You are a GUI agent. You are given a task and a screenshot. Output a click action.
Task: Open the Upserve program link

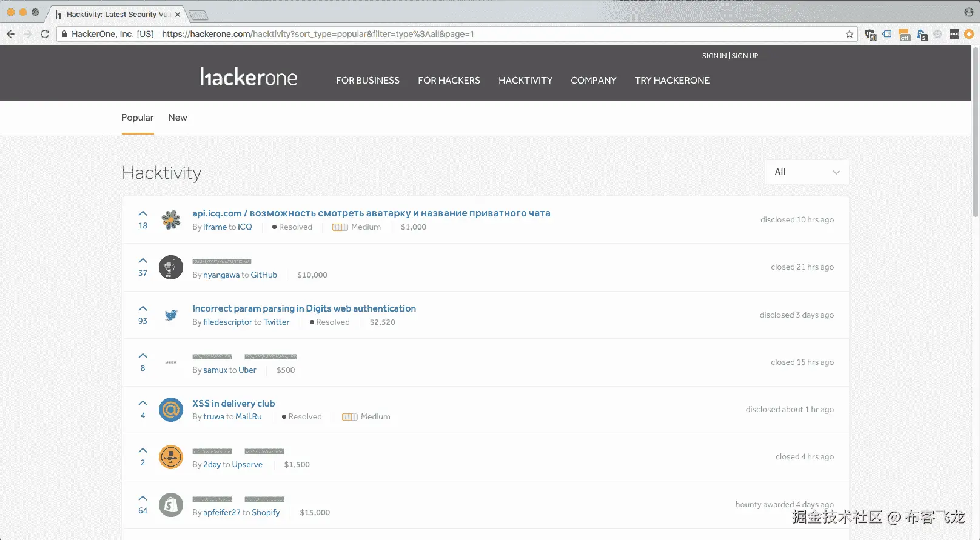247,465
